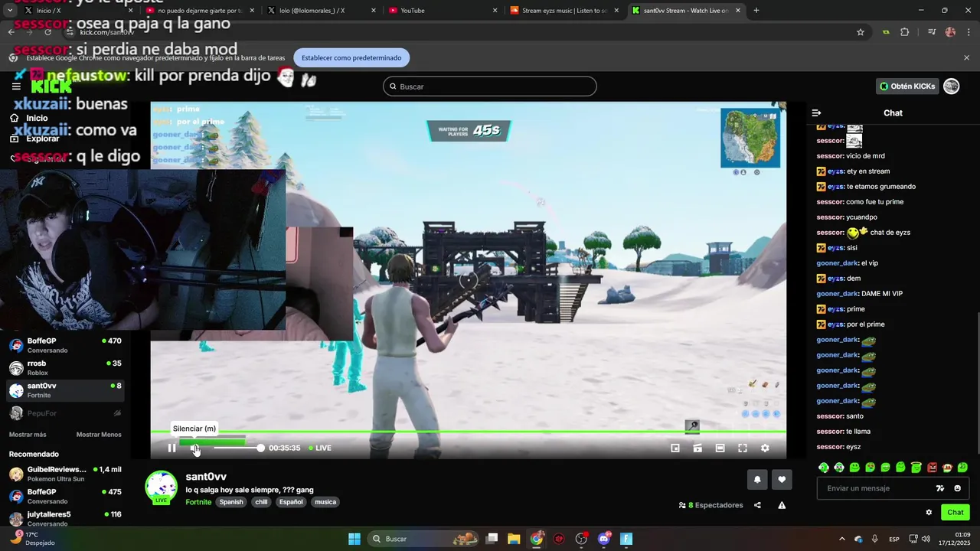This screenshot has height=551, width=980.
Task: Pause the live stream playback
Action: [171, 448]
